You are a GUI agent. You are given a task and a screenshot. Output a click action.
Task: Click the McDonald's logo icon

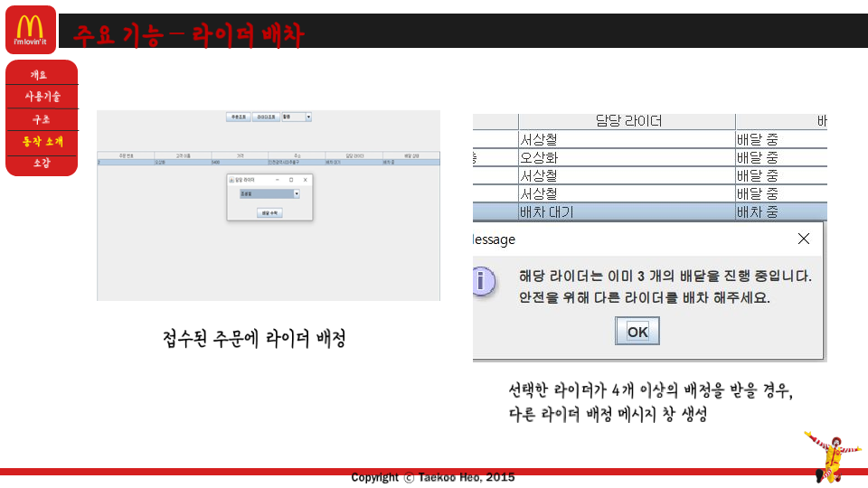[x=31, y=30]
